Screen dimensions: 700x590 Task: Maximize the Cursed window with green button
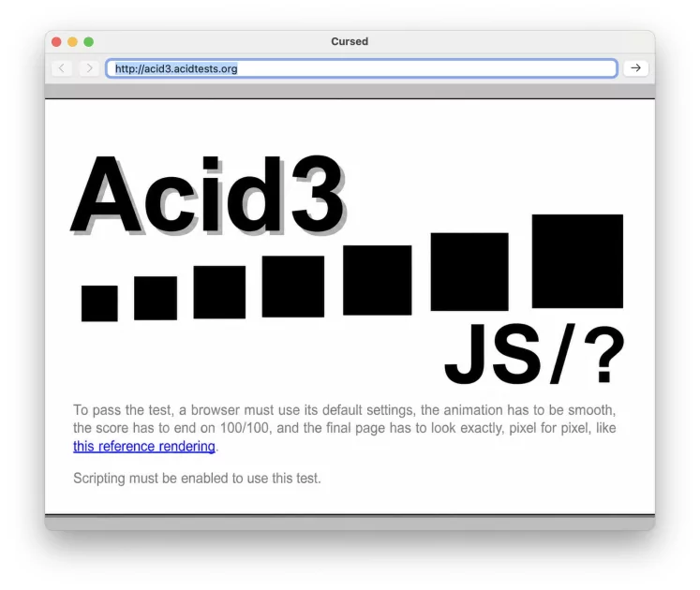pyautogui.click(x=89, y=41)
